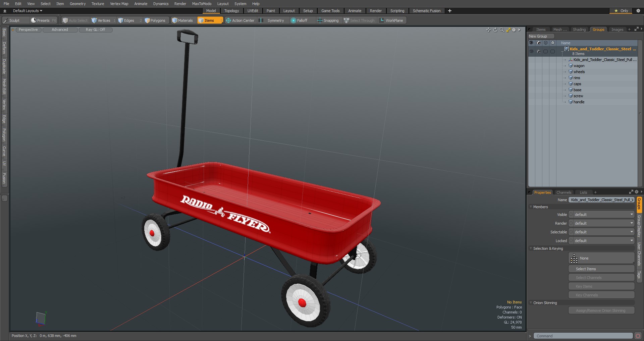Collapse the Members section
The height and width of the screenshot is (341, 644).
coord(531,207)
